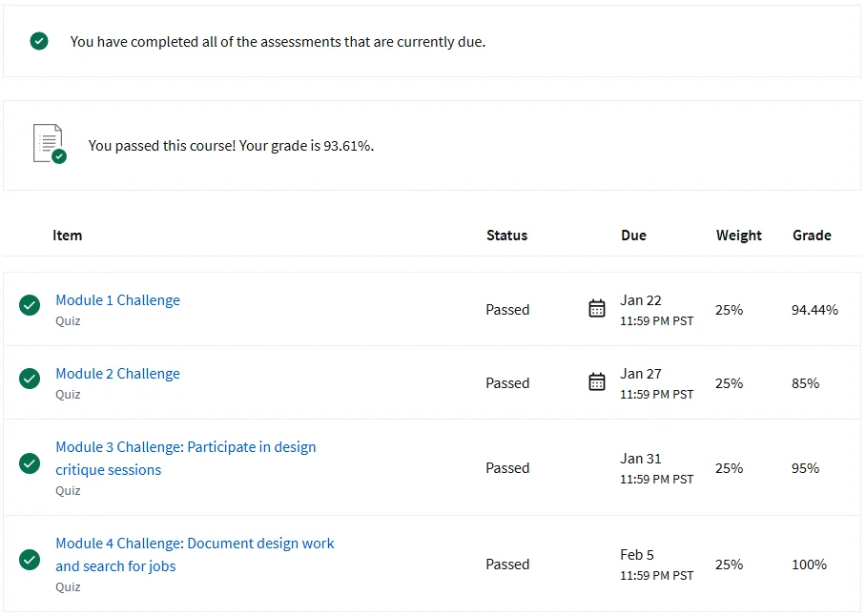866x616 pixels.
Task: Click the green checkmark beside Module 4 Challenge
Action: (x=30, y=560)
